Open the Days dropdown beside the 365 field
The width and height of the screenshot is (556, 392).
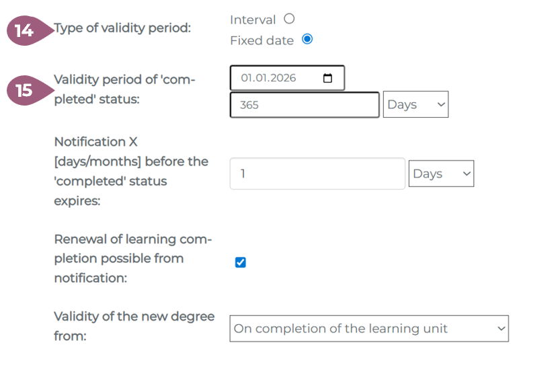coord(415,105)
